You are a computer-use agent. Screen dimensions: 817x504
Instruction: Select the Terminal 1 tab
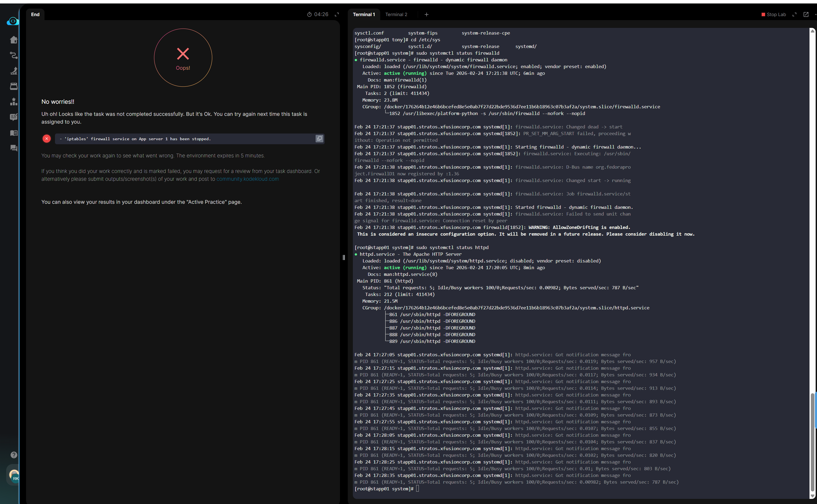click(x=364, y=14)
